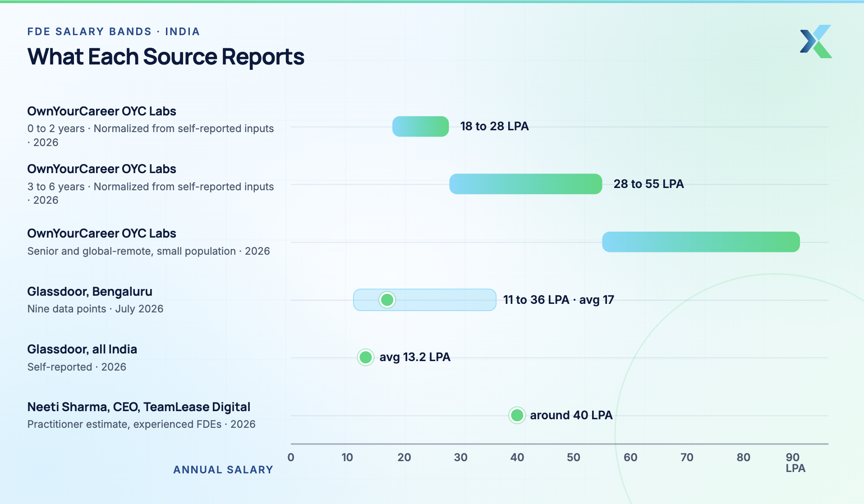Click the '70' axis tick label
This screenshot has width=864, height=504.
pyautogui.click(x=687, y=458)
